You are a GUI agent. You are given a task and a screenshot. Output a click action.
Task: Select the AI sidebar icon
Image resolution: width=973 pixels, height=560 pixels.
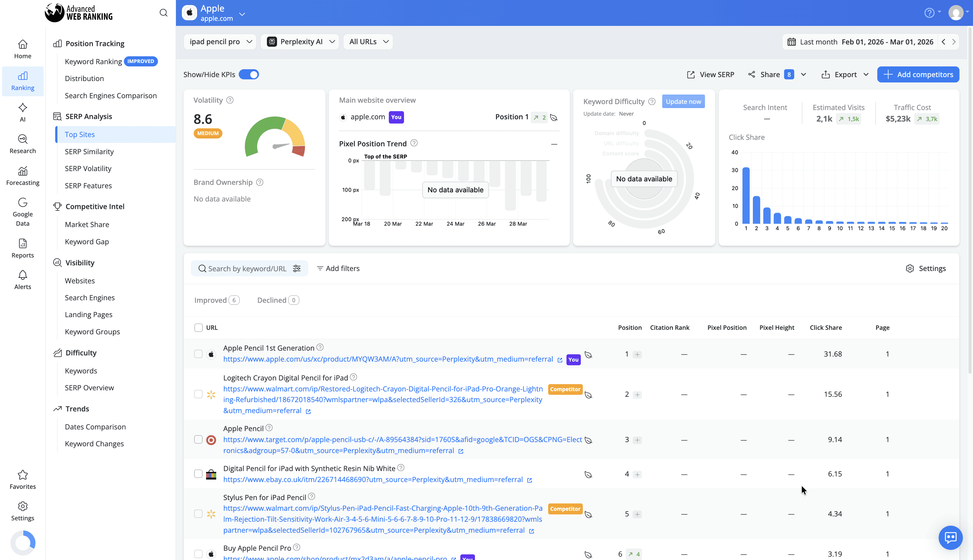pos(22,112)
